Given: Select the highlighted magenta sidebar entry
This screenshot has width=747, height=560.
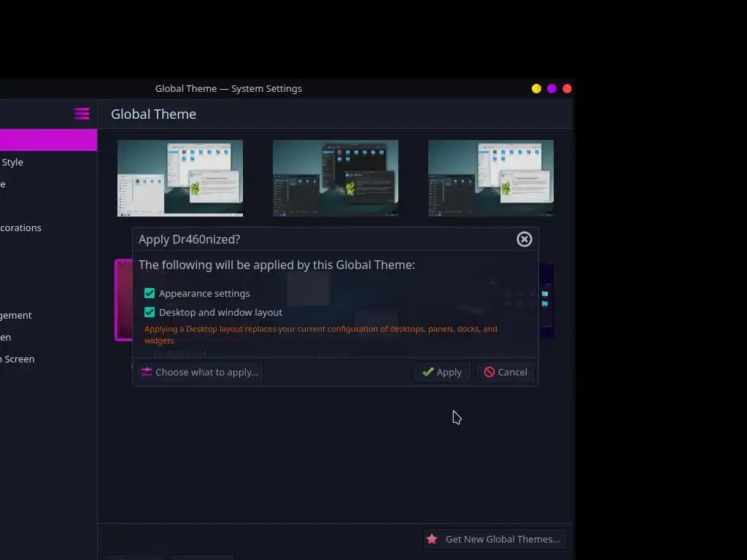Looking at the screenshot, I should 49,140.
